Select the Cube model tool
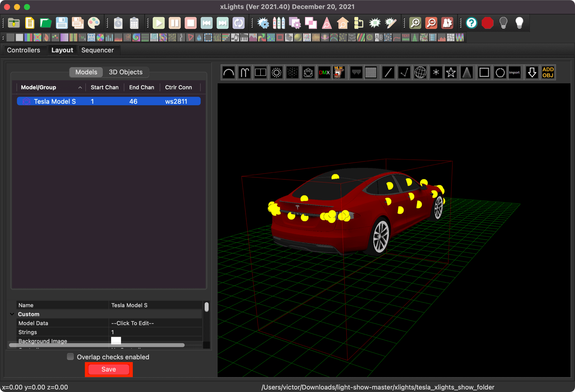575x392 pixels. tap(292, 73)
